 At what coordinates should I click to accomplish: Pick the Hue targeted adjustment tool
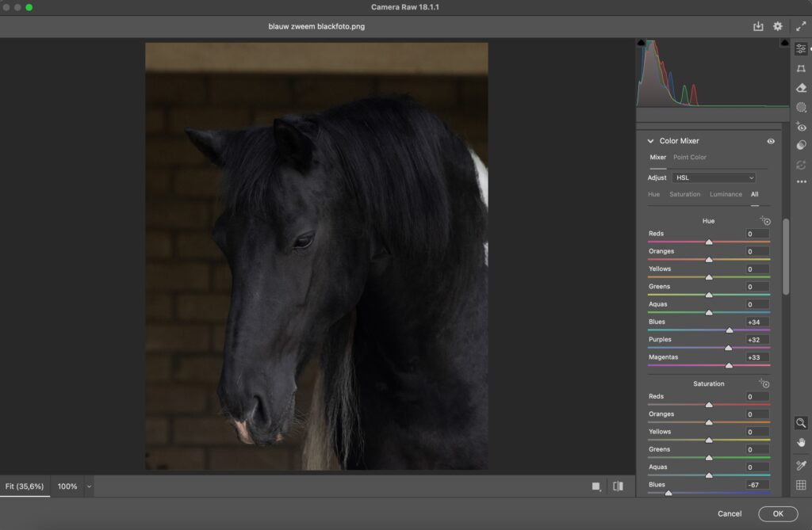pyautogui.click(x=765, y=221)
